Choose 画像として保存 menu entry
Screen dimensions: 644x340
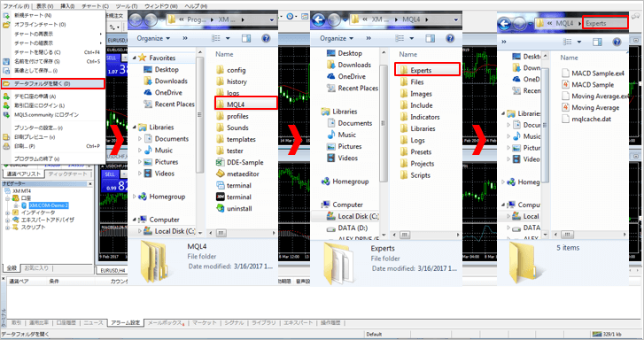click(35, 71)
